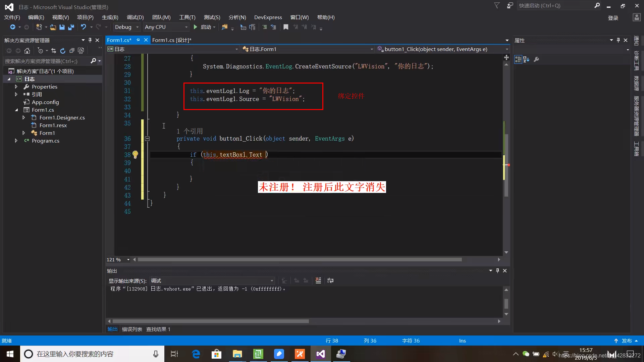Image resolution: width=644 pixels, height=362 pixels.
Task: Toggle auto-hide pin of Output panel
Action: click(497, 270)
